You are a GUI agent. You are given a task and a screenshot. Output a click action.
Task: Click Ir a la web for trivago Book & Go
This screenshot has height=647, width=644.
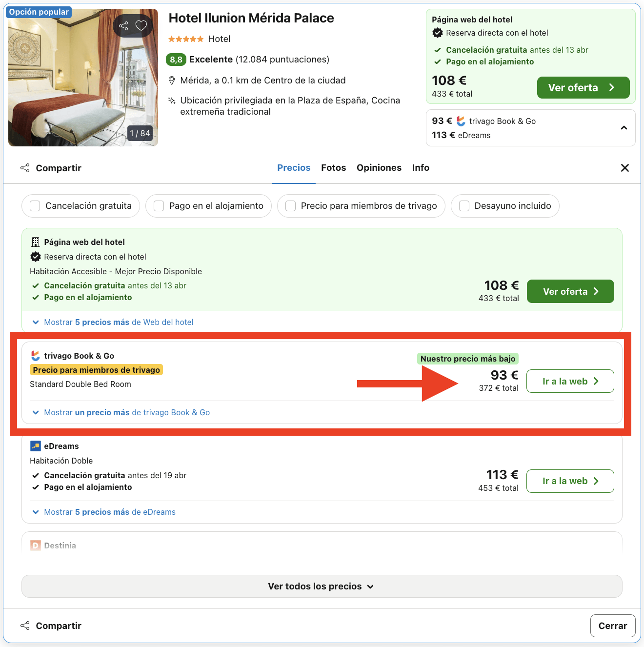tap(570, 381)
